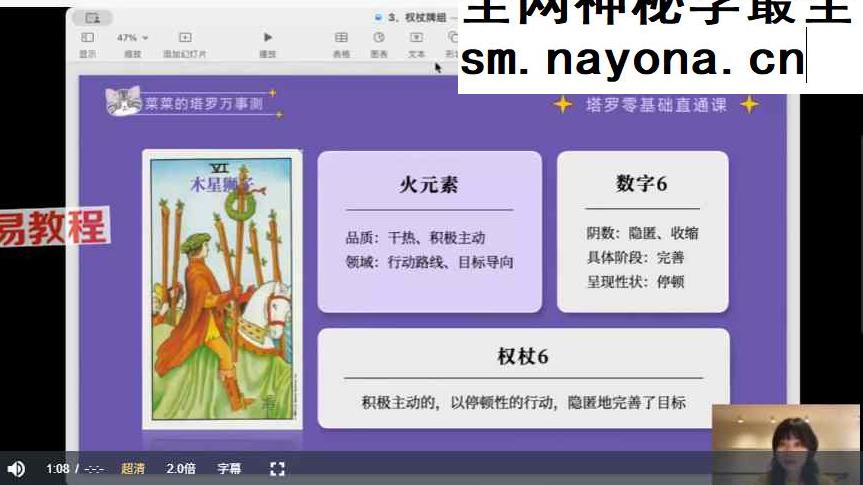This screenshot has width=863, height=485.
Task: Open the 47% zoom dropdown
Action: pos(132,37)
